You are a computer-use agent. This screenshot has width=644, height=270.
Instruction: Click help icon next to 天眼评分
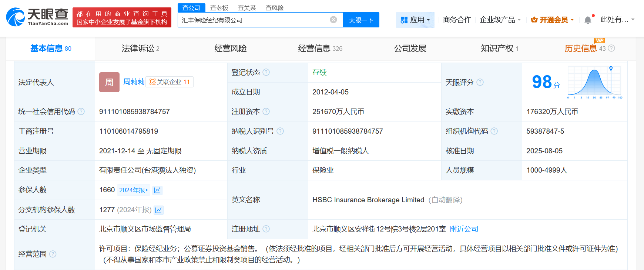click(480, 82)
